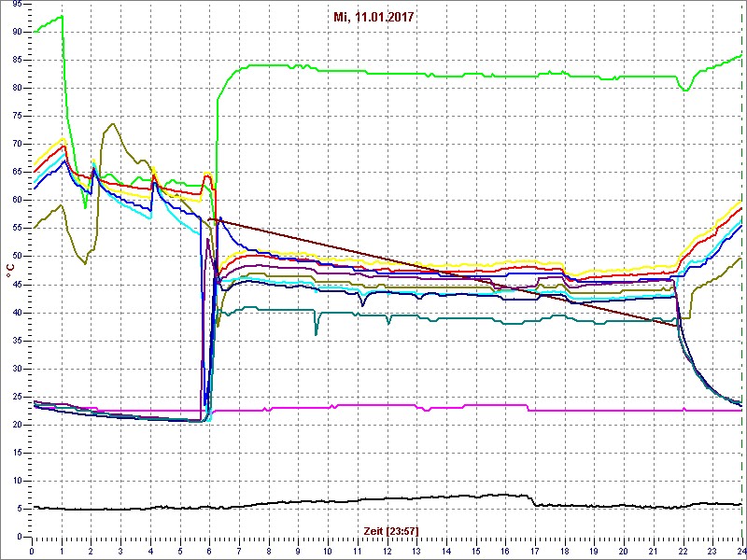Click hour 23 on the time axis

(712, 551)
